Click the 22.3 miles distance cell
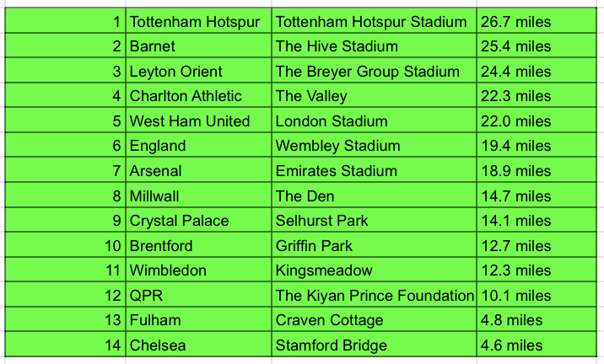 pyautogui.click(x=537, y=95)
